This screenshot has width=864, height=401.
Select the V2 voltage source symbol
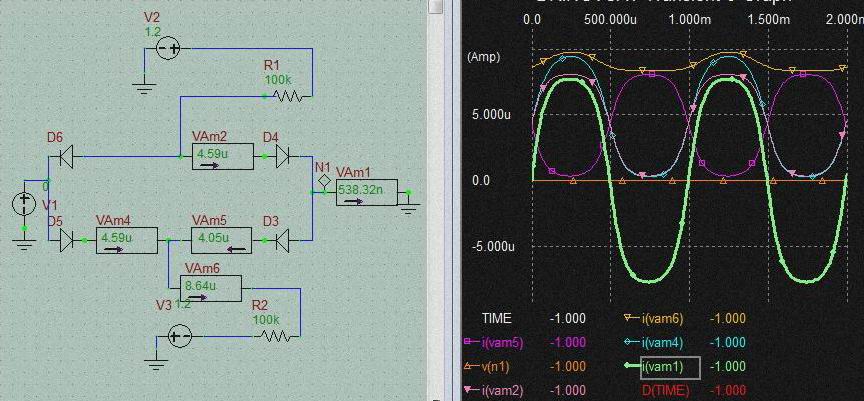pos(169,48)
